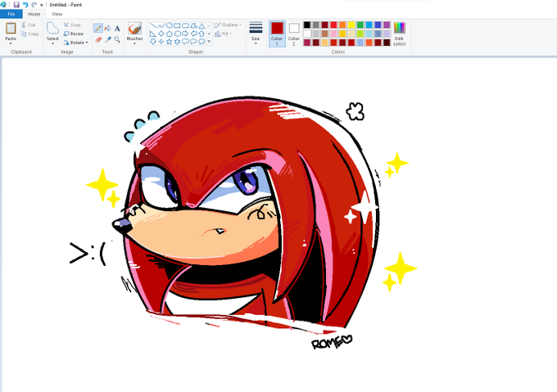Image resolution: width=557 pixels, height=392 pixels.
Task: Choose the Oval shape
Action: pyautogui.click(x=169, y=25)
